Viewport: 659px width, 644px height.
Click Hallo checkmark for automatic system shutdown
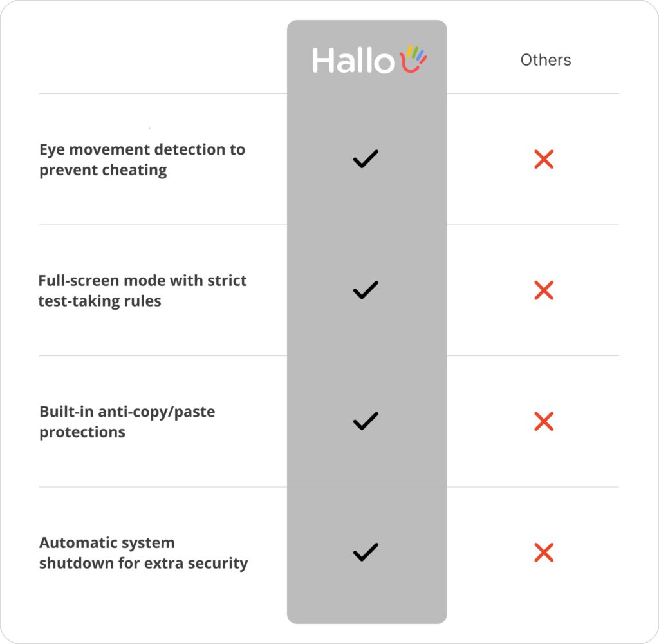366,553
